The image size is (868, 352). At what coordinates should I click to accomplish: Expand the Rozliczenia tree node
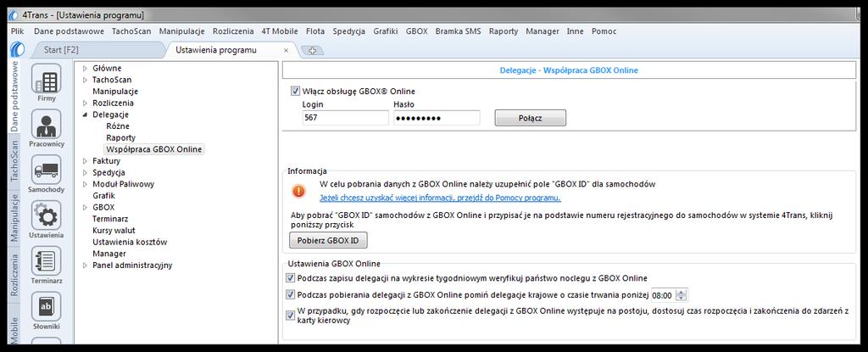click(x=85, y=103)
